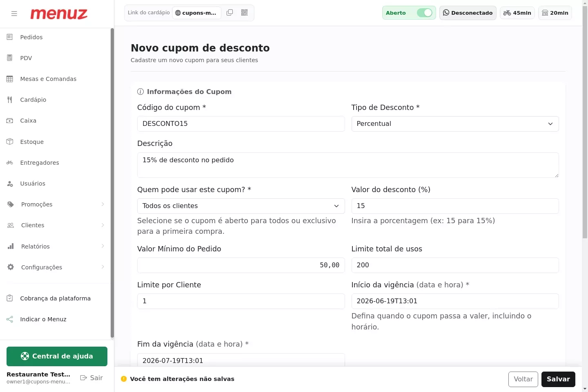
Task: Click the unsaved changes warning icon
Action: (124, 379)
